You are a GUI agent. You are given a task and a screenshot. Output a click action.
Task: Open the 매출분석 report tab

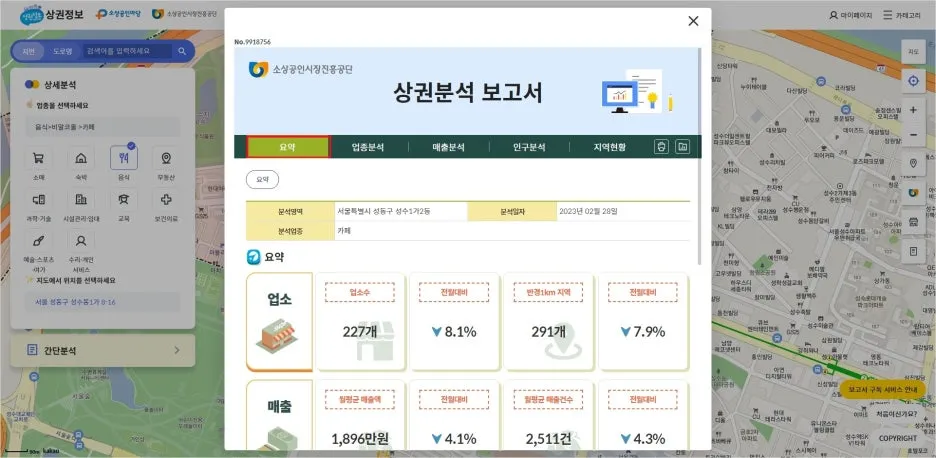click(x=449, y=147)
